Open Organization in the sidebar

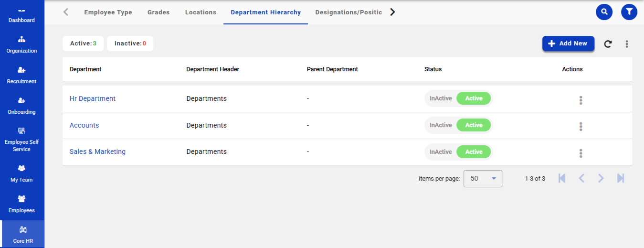tap(21, 44)
